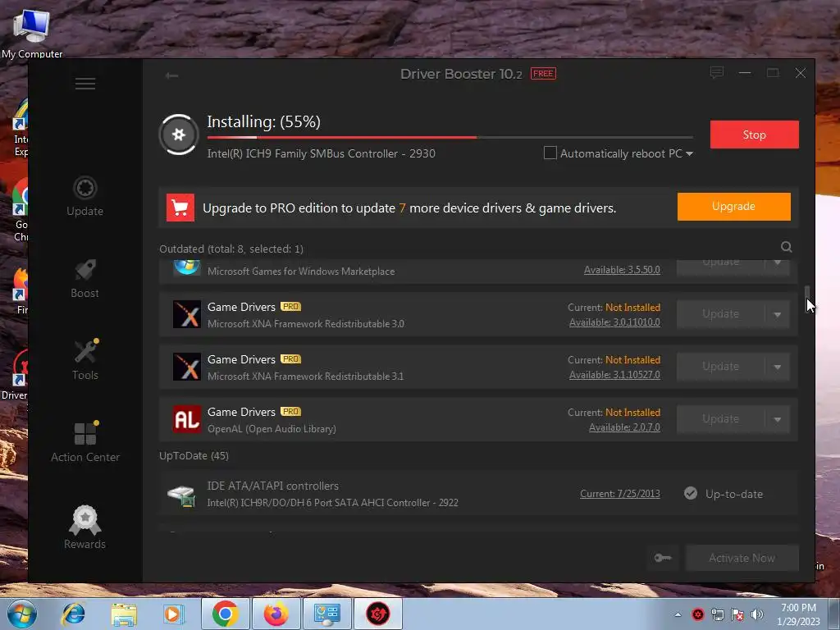Select Microsoft XNA Framework Redistributable 3.0 text
This screenshot has width=840, height=630.
[306, 324]
